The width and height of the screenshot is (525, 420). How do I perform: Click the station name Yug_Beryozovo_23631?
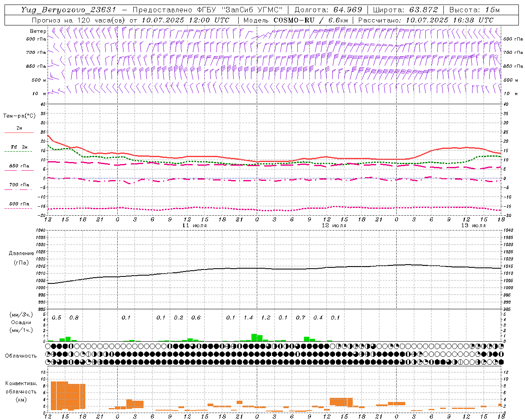coord(68,10)
